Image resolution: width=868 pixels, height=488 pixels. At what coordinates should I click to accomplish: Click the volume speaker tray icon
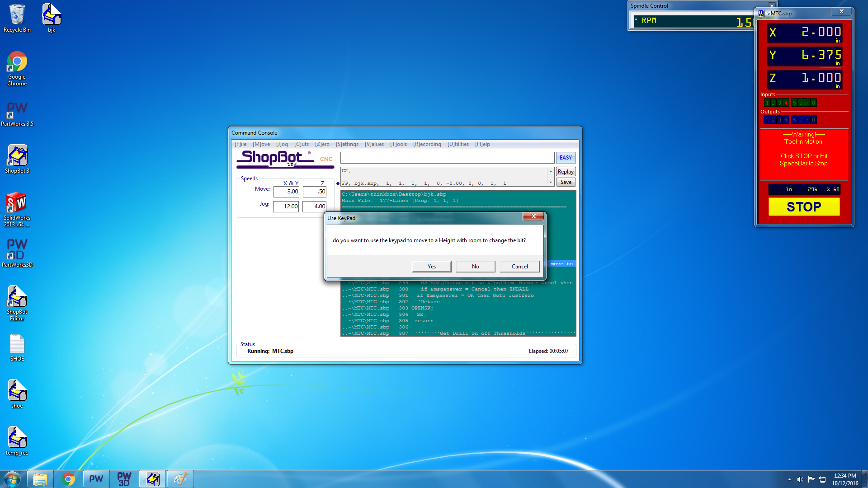coord(800,479)
